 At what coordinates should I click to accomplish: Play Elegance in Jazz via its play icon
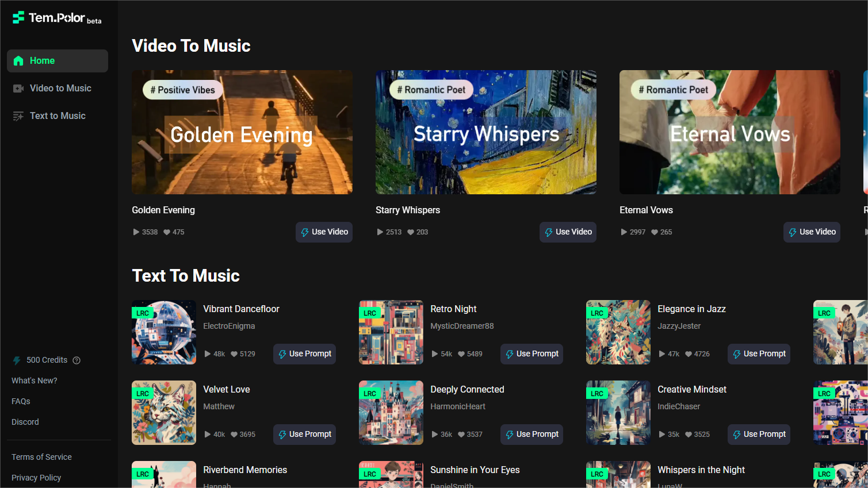[x=662, y=354]
